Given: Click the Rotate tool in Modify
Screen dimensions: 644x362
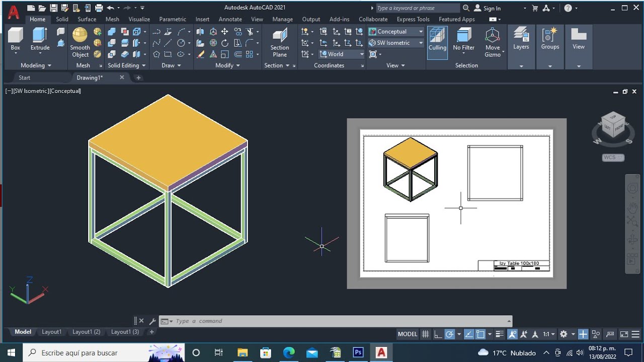Looking at the screenshot, I should click(x=224, y=43).
